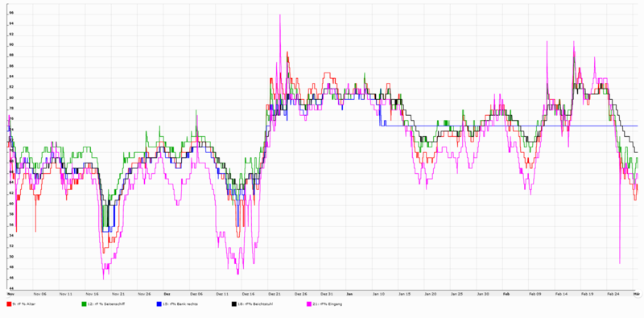The width and height of the screenshot is (644, 318).
Task: Click the Feb month marker on time axis
Action: click(506, 294)
